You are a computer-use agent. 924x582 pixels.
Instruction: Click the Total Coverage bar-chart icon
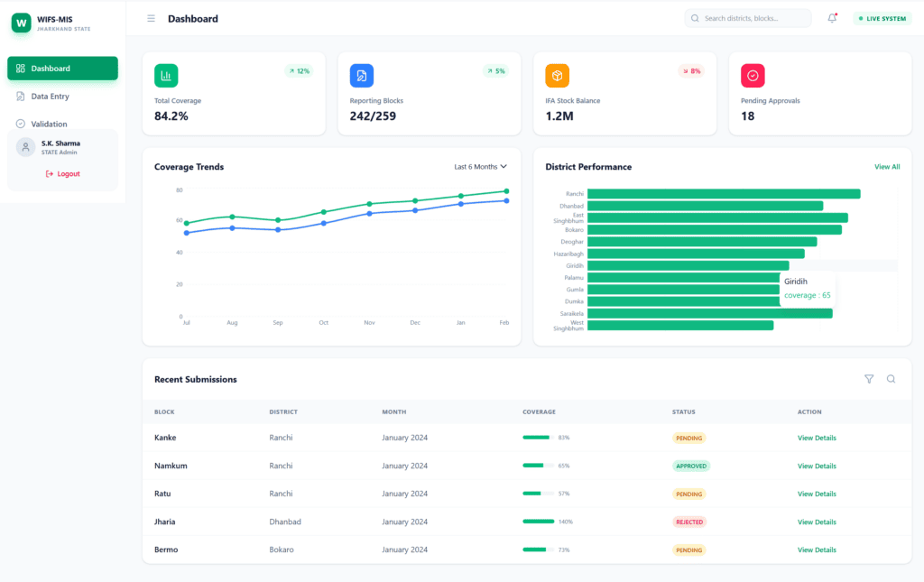166,76
